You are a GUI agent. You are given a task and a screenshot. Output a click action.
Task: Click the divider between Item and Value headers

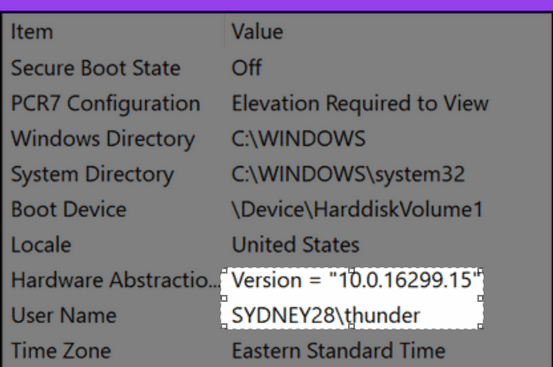click(224, 32)
